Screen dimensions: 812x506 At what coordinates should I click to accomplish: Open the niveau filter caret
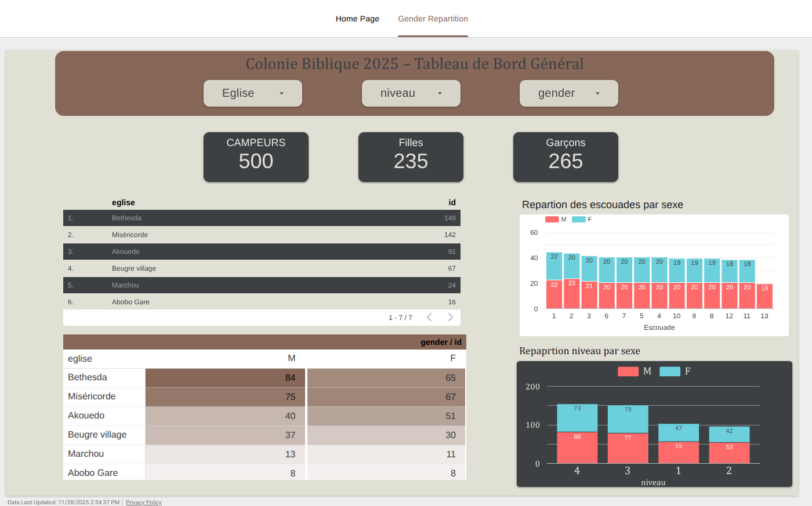(x=440, y=93)
